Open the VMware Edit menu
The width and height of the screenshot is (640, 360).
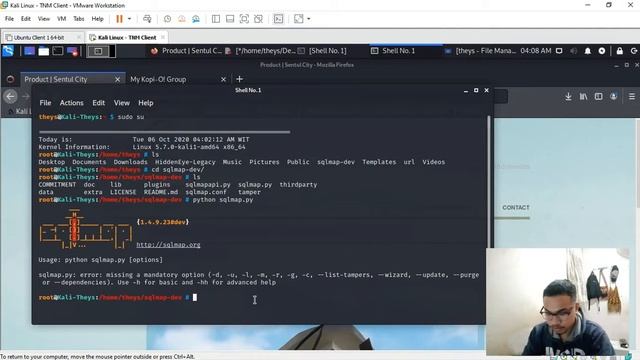pyautogui.click(x=26, y=19)
